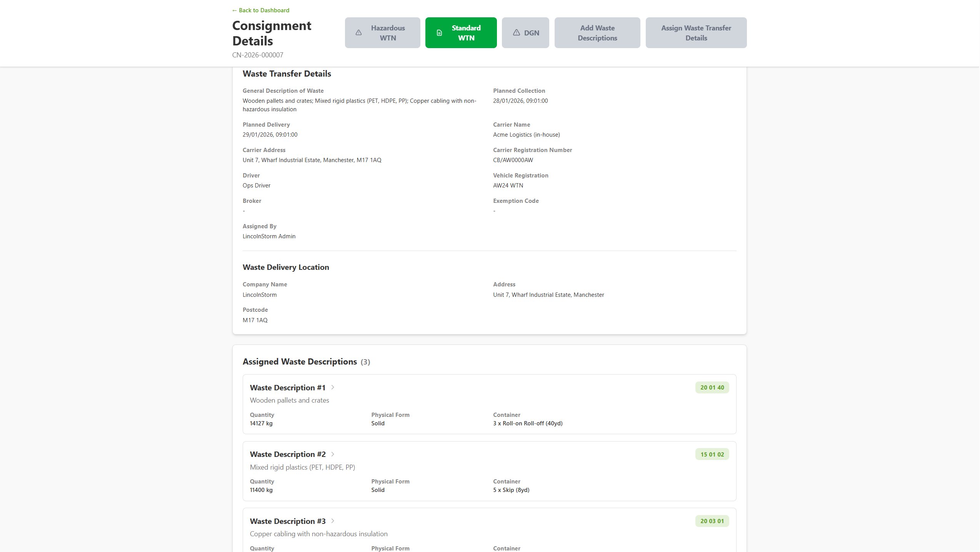
Task: Click container 3 x Roll-on Roll-off (40yd)
Action: point(528,423)
